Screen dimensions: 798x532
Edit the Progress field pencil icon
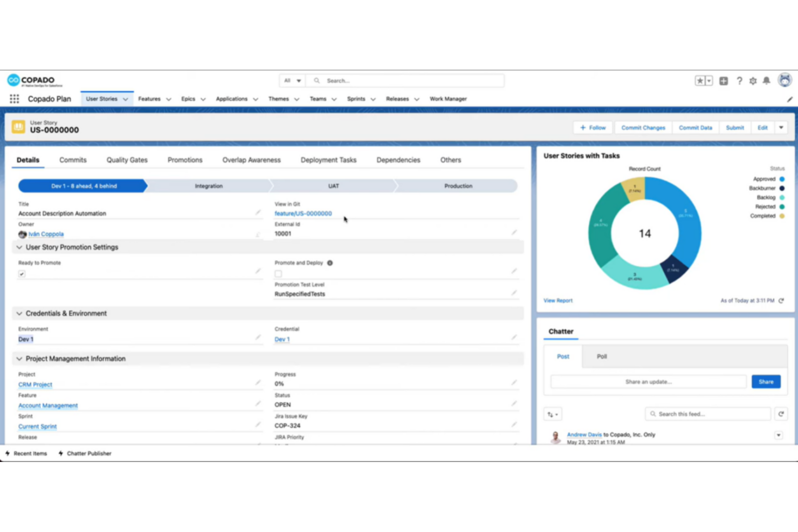(514, 383)
